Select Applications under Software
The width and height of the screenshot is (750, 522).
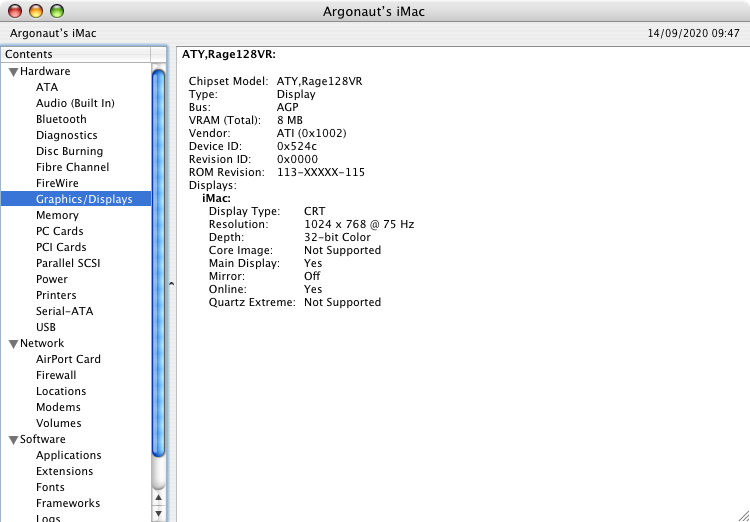pos(68,455)
